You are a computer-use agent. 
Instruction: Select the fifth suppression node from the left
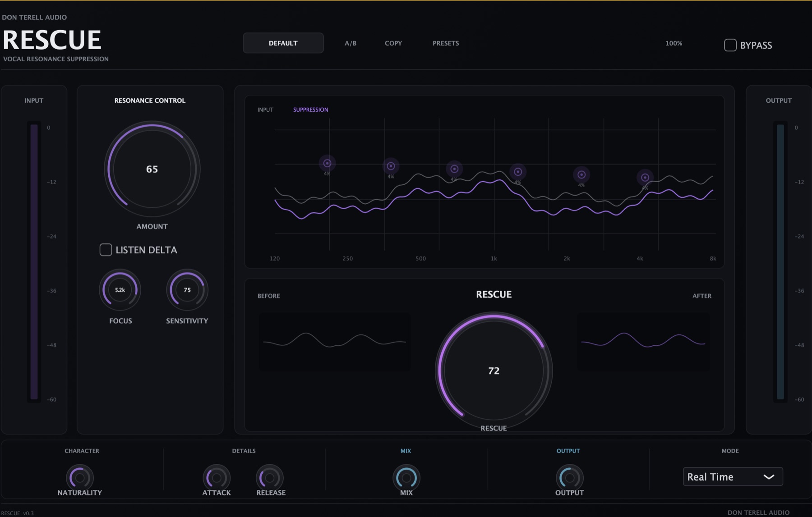tap(581, 174)
